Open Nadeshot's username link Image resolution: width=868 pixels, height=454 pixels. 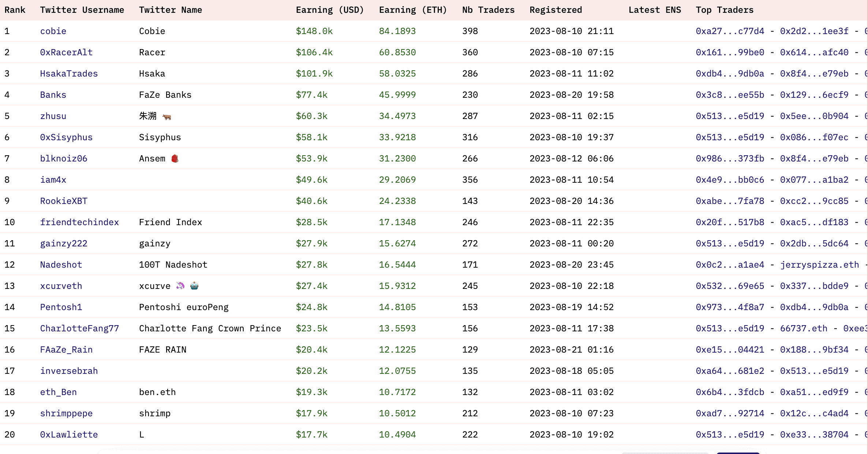61,265
